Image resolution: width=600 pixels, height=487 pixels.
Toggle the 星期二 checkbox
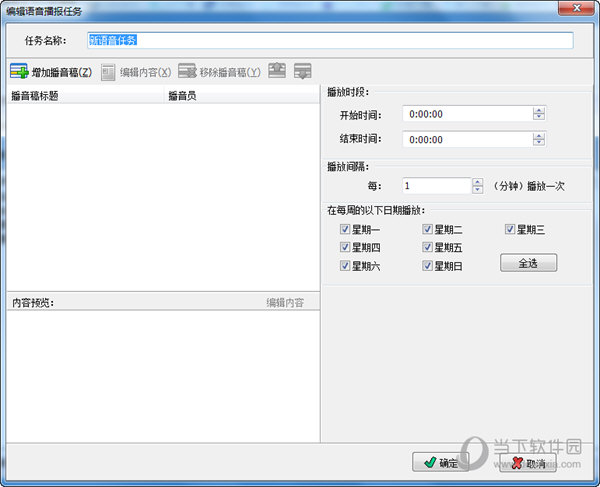427,229
